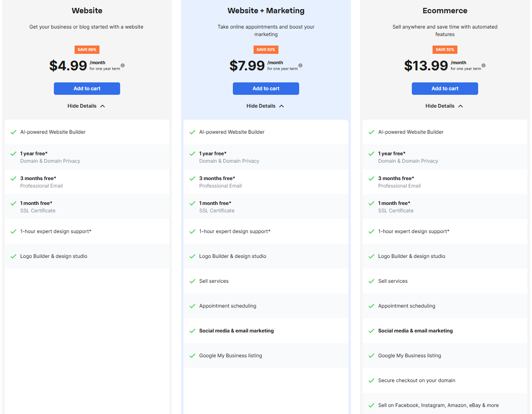Click the Website + Marketing plan title
The image size is (532, 414).
[x=266, y=11]
